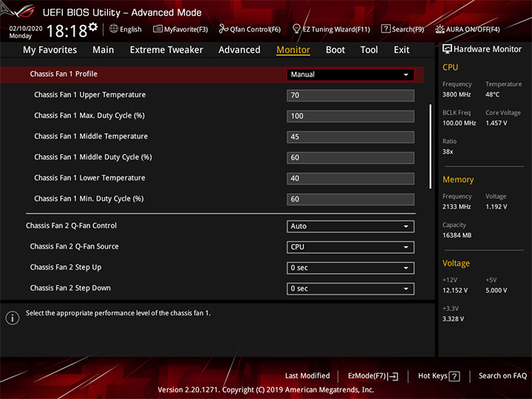Click Chassis Fan 2 Q-Fan Source label
This screenshot has width=532, height=399.
[x=75, y=246]
